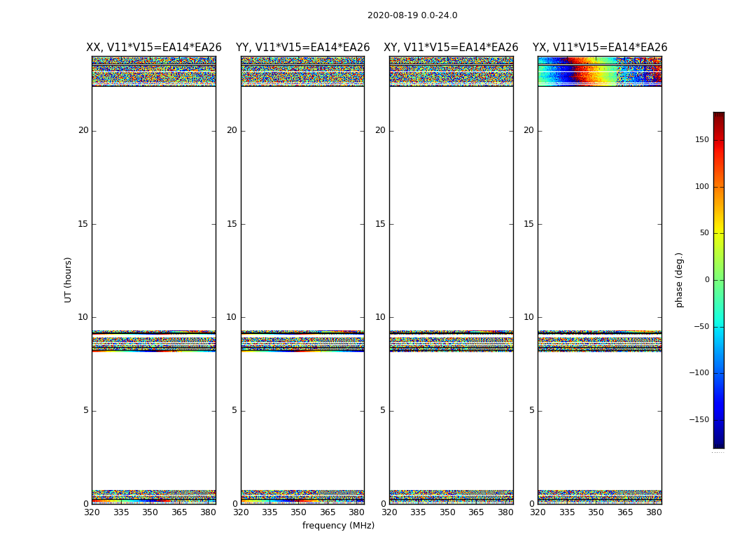Click the XX panel y-axis tick label 20
Image resolution: width=735 pixels, height=560 pixels.
pos(83,130)
